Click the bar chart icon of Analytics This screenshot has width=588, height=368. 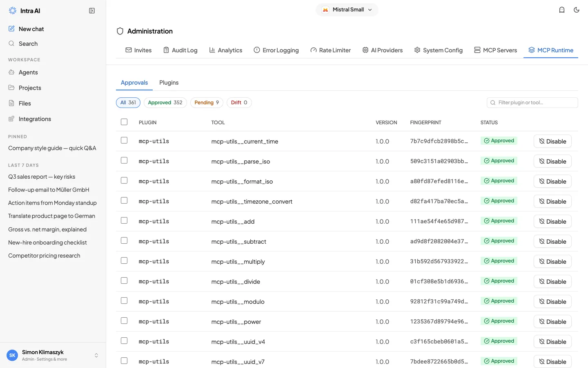point(212,50)
